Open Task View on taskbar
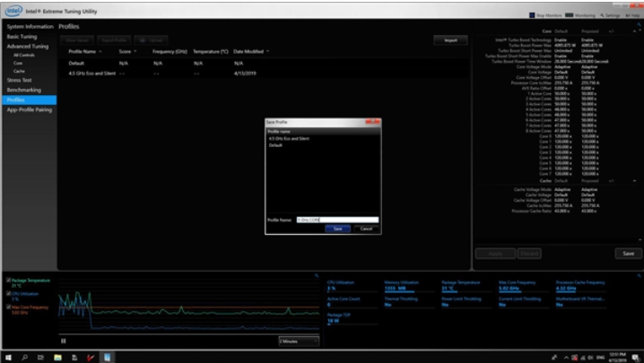 tap(40, 358)
